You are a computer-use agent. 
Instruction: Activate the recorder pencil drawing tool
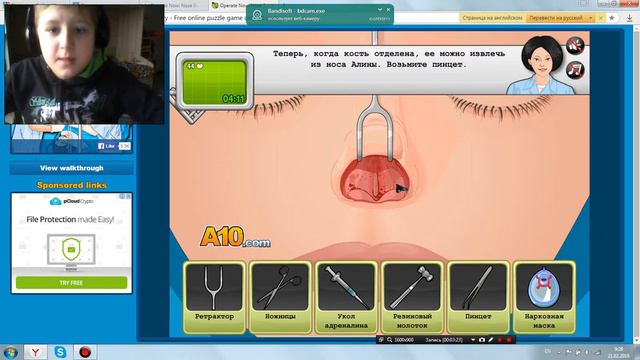pos(491,340)
